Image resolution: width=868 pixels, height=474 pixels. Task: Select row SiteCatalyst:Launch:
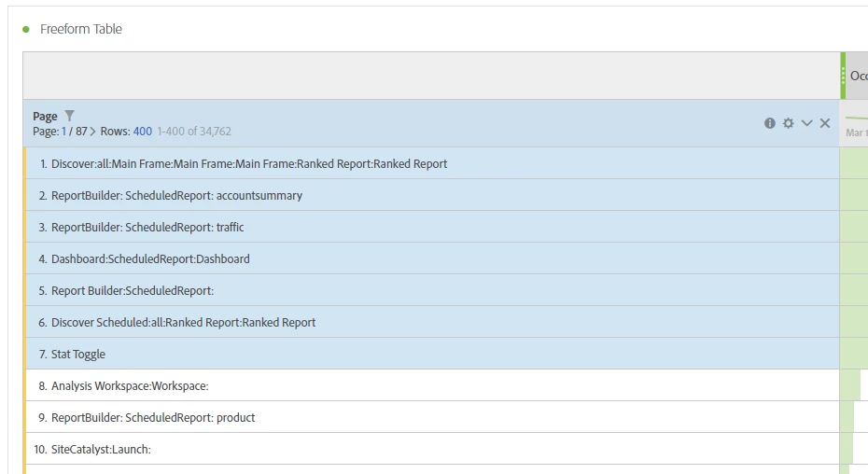[432, 449]
